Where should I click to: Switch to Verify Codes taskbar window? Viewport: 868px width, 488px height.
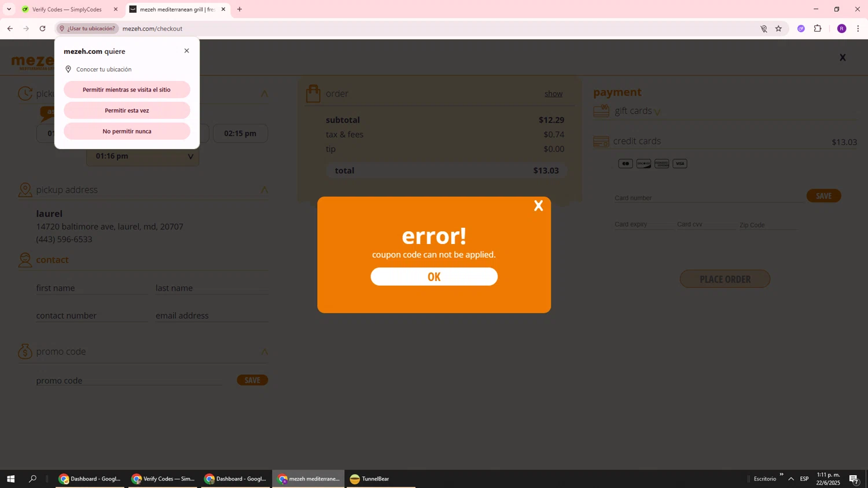click(163, 479)
